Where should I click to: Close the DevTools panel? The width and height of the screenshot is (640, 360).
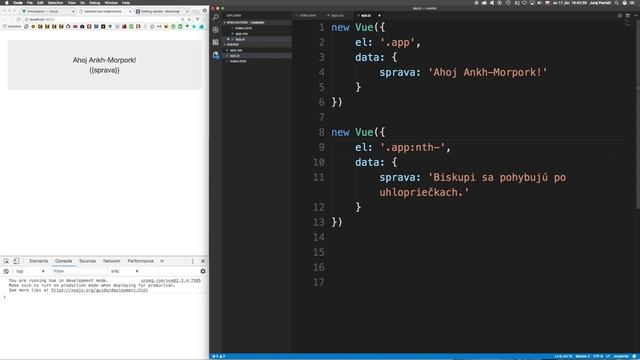203,261
